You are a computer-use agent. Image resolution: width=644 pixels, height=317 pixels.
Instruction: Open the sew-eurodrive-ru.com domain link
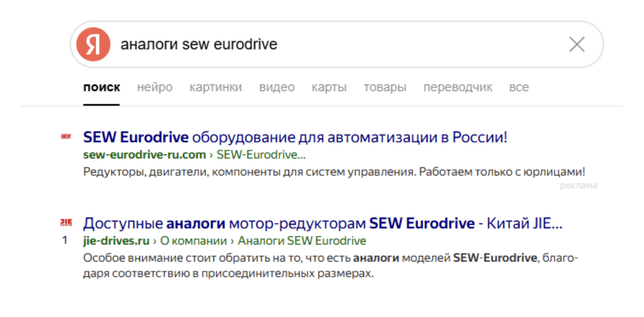pos(144,154)
